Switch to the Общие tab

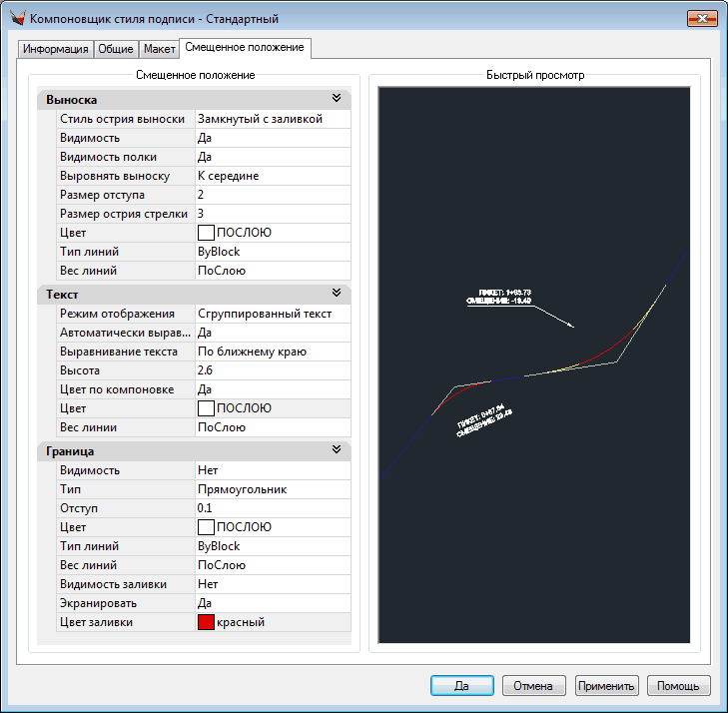coord(116,49)
